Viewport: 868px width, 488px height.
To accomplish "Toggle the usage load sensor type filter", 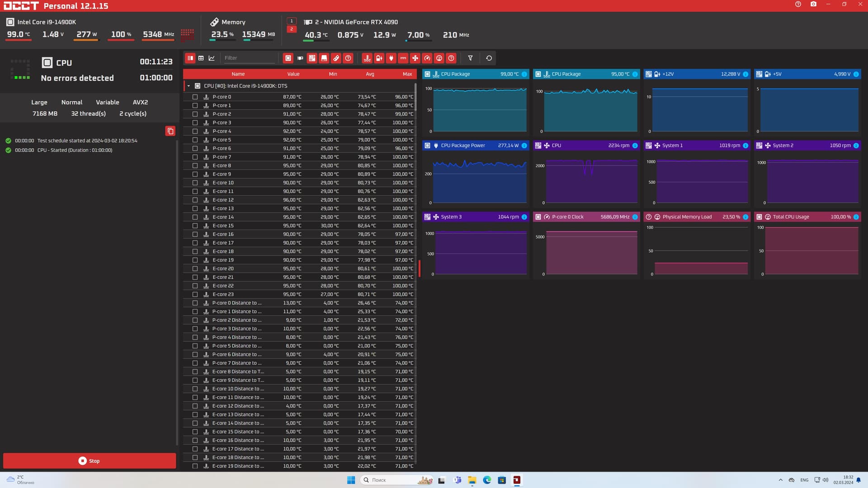I will tap(439, 58).
